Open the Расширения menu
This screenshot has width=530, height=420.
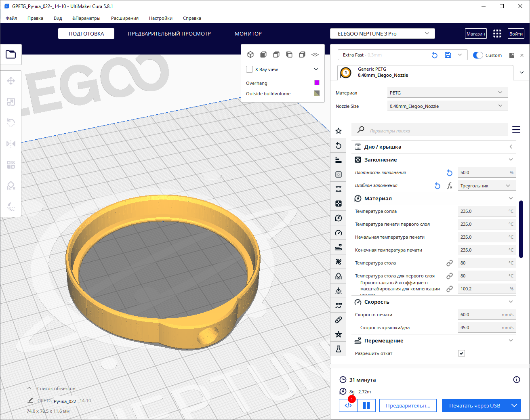125,18
